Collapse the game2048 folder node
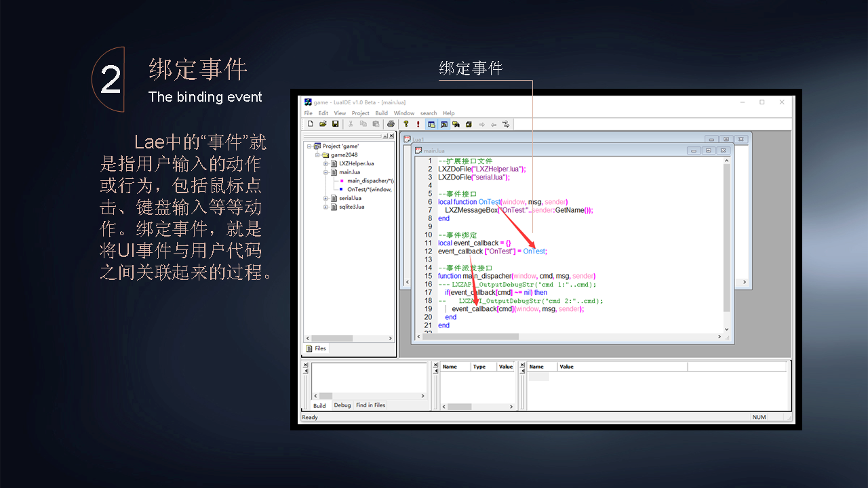The width and height of the screenshot is (868, 488). click(x=317, y=155)
